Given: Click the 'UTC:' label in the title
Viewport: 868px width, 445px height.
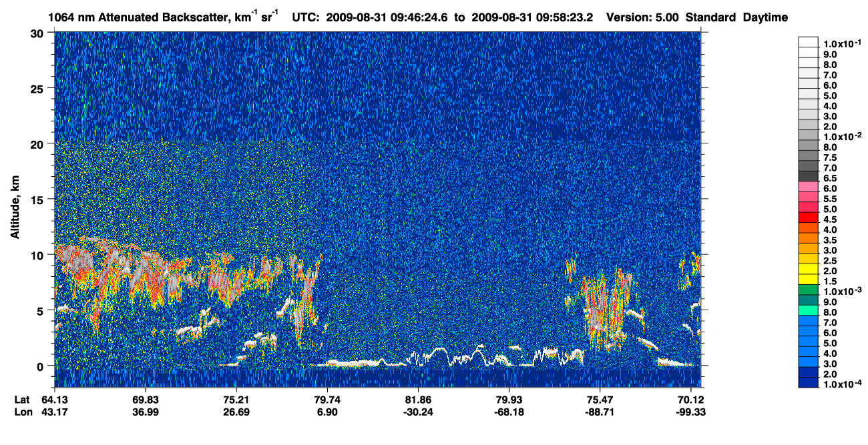Looking at the screenshot, I should click(306, 17).
